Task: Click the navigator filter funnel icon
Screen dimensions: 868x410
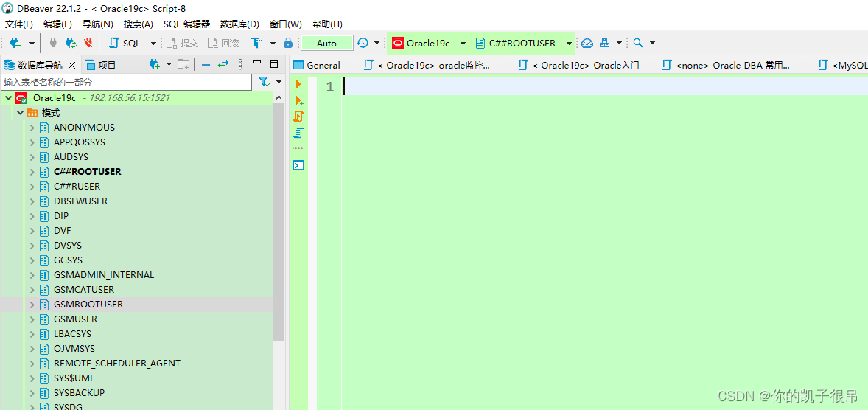Action: pyautogui.click(x=265, y=82)
